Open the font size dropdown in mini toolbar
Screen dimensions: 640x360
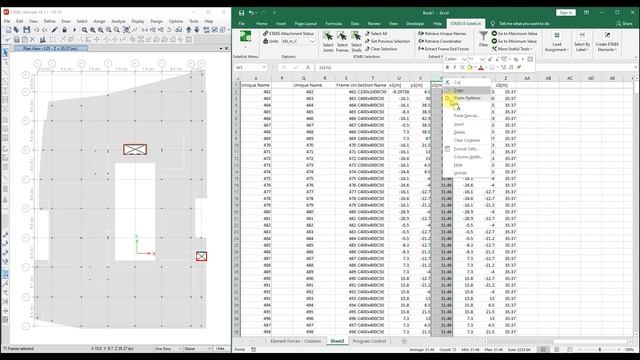pos(482,59)
